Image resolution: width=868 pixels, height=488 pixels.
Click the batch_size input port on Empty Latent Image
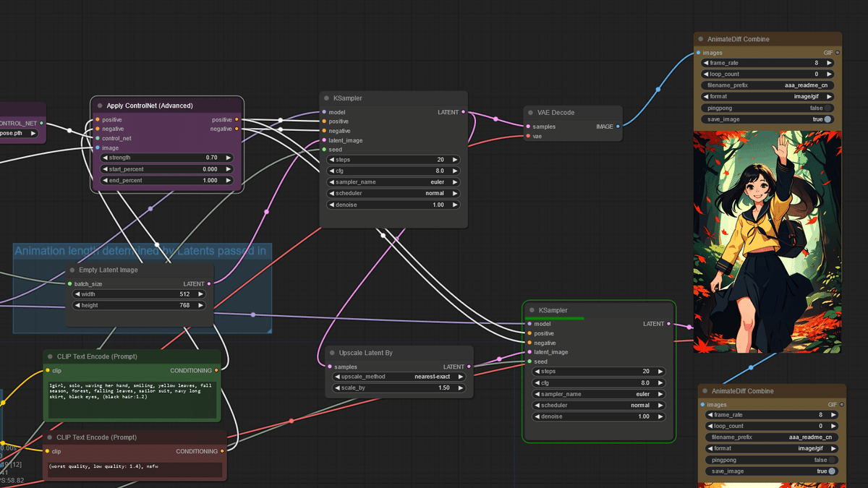coord(70,284)
